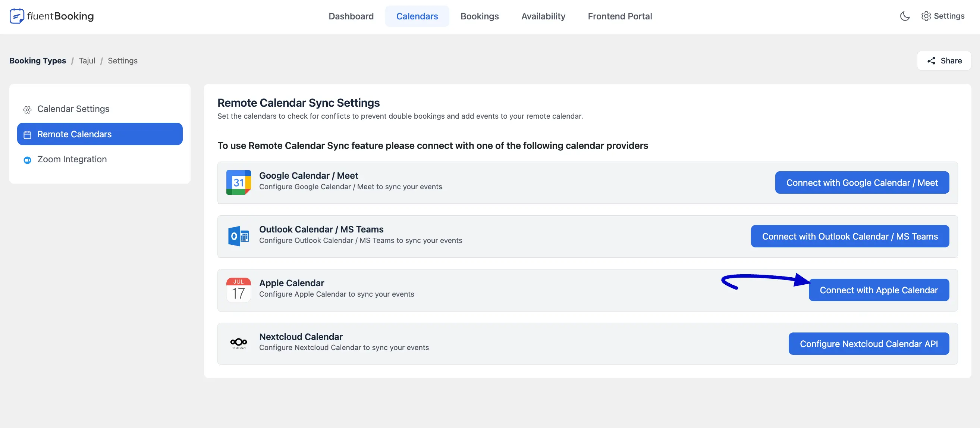The image size is (980, 428).
Task: Click 'Configure Outlook Calendar / MS Teams to sync' description
Action: point(361,240)
